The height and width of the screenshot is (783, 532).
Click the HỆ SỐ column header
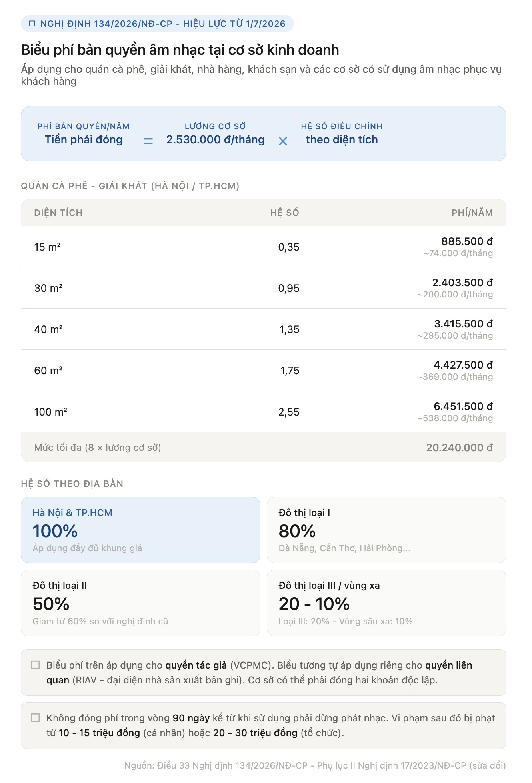(284, 213)
